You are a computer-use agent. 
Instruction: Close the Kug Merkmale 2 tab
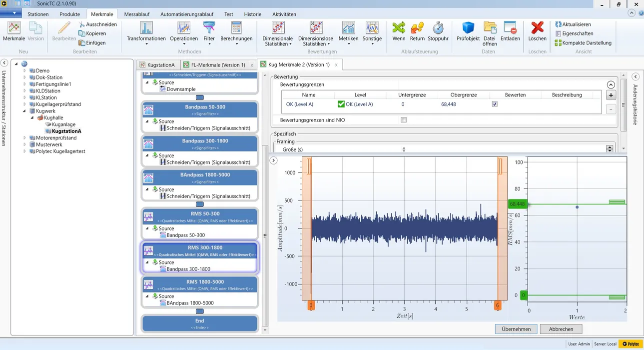click(x=336, y=64)
